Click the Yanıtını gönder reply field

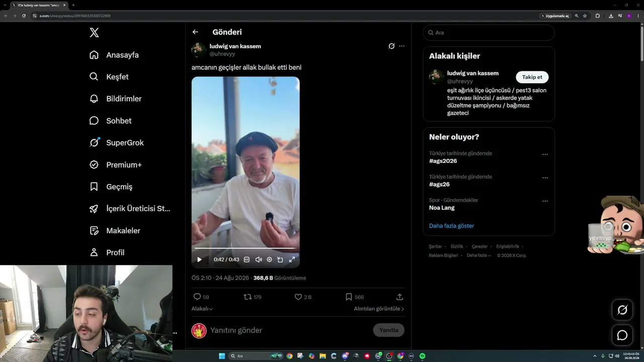coord(289,330)
